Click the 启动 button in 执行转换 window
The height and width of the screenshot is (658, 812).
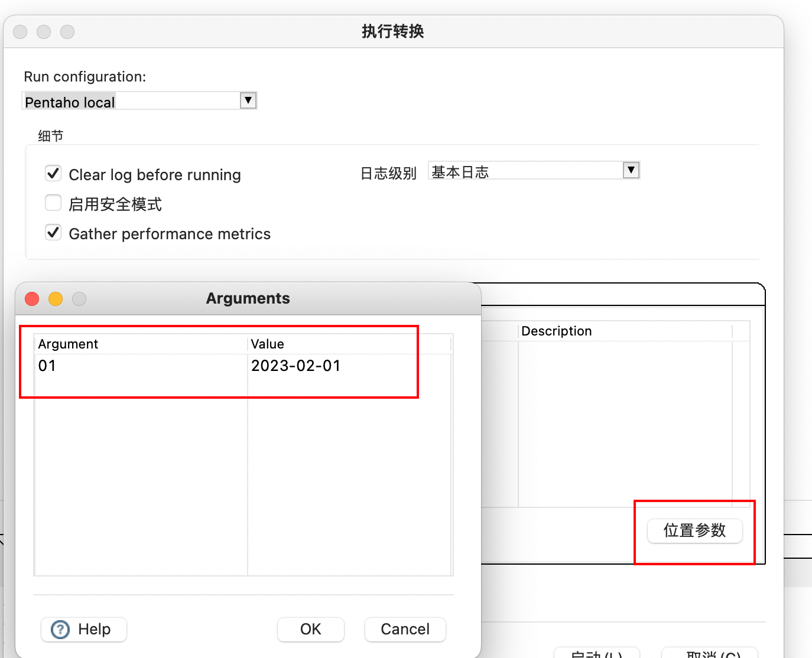pyautogui.click(x=597, y=653)
